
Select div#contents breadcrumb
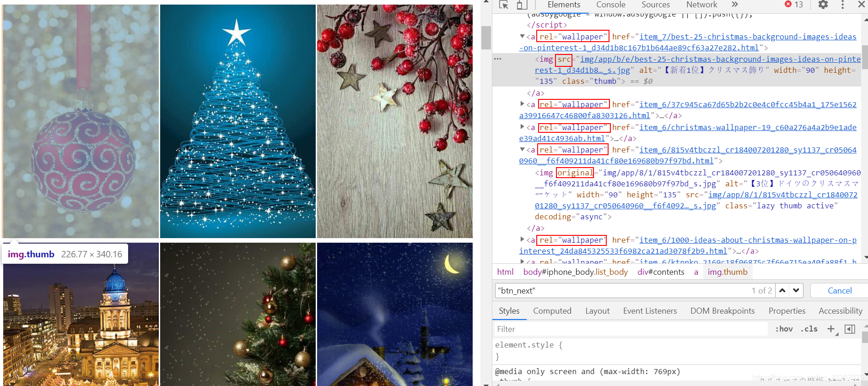pos(661,272)
